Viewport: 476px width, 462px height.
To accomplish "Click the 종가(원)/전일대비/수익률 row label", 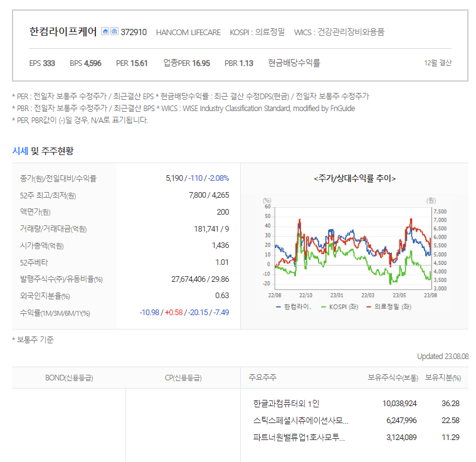I will [x=58, y=178].
